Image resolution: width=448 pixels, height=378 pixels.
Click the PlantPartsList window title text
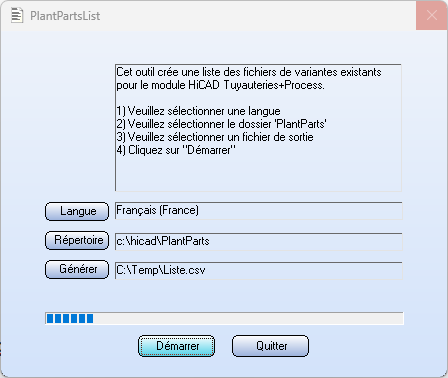65,16
